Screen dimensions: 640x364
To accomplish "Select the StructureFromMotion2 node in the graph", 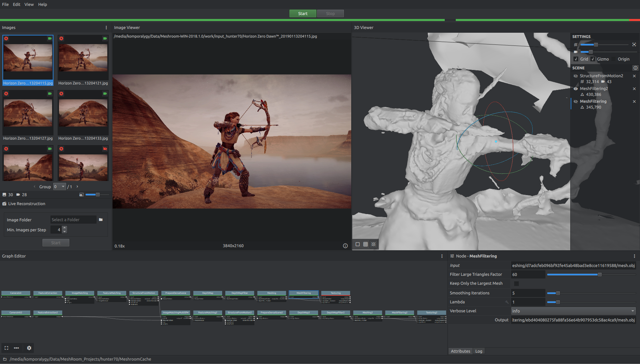I will pyautogui.click(x=240, y=313).
